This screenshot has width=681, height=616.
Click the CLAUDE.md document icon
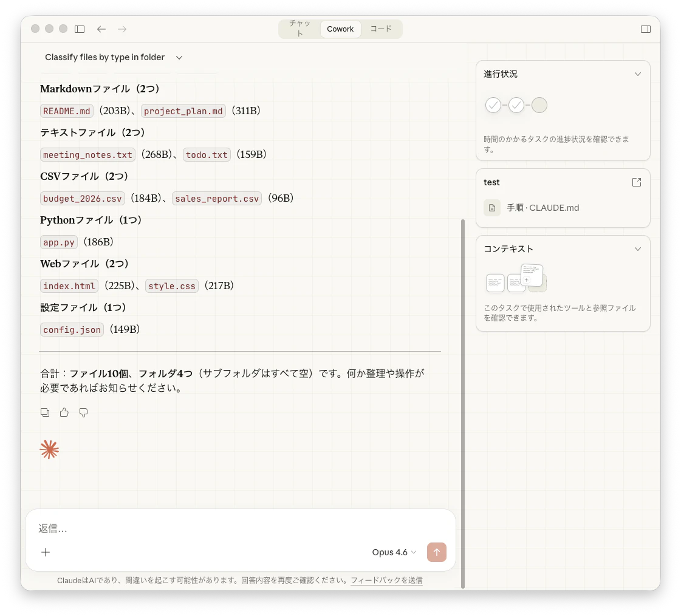pyautogui.click(x=491, y=208)
